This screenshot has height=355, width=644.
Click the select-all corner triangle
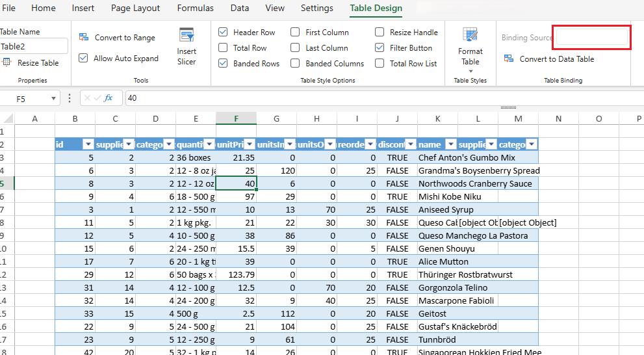pos(8,119)
